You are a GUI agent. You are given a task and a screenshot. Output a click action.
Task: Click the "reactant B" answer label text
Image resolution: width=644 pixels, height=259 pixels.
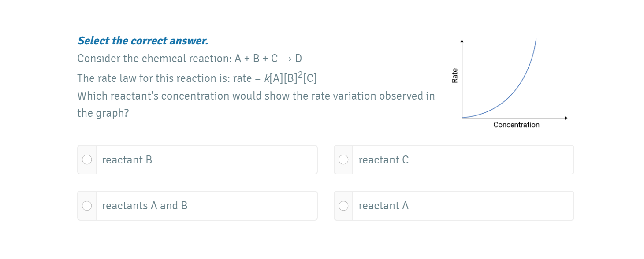[x=127, y=160]
